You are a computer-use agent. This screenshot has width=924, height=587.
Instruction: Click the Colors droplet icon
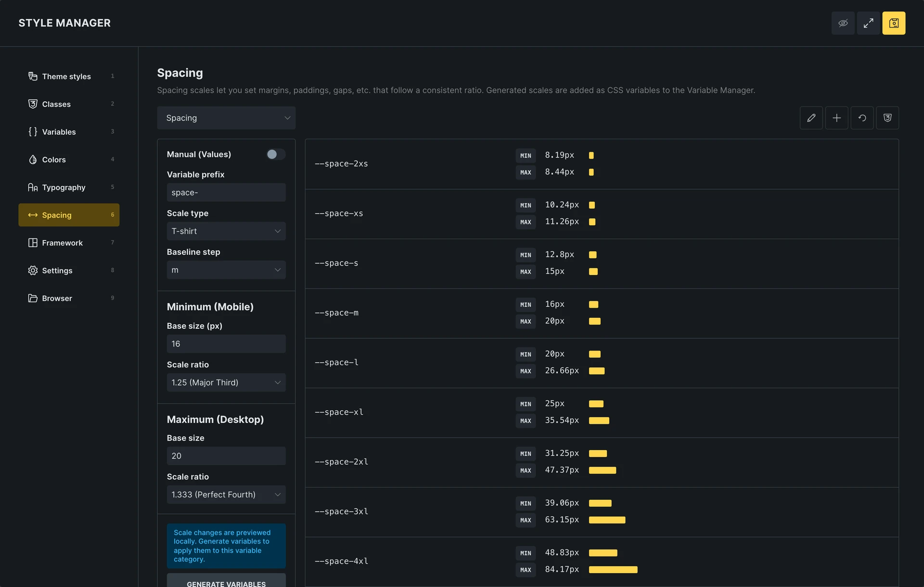(33, 159)
